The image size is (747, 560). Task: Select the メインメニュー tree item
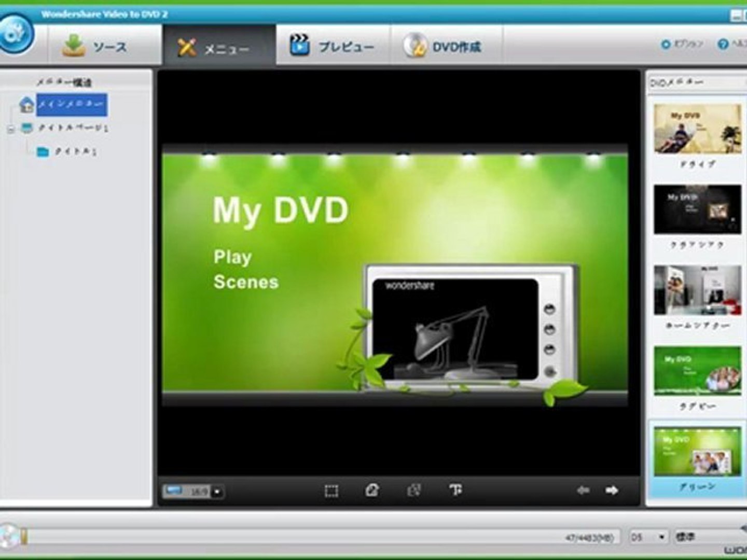(72, 104)
